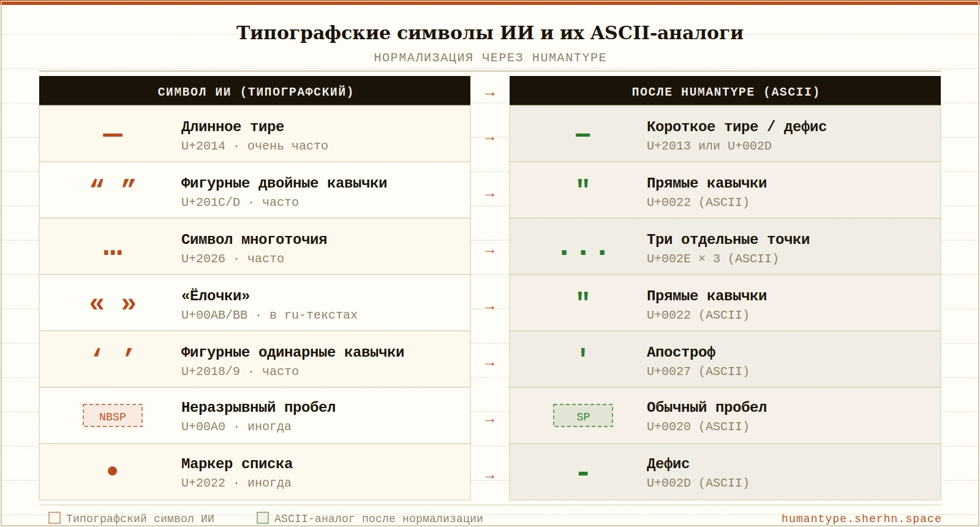Click 'U+0027 (ASCII)' text
This screenshot has height=527, width=980.
(698, 371)
